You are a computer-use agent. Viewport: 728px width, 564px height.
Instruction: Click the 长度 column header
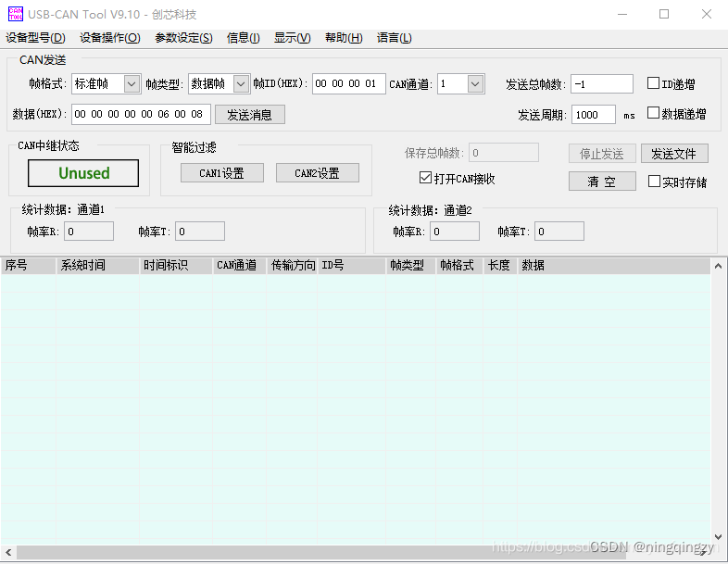[x=500, y=266]
